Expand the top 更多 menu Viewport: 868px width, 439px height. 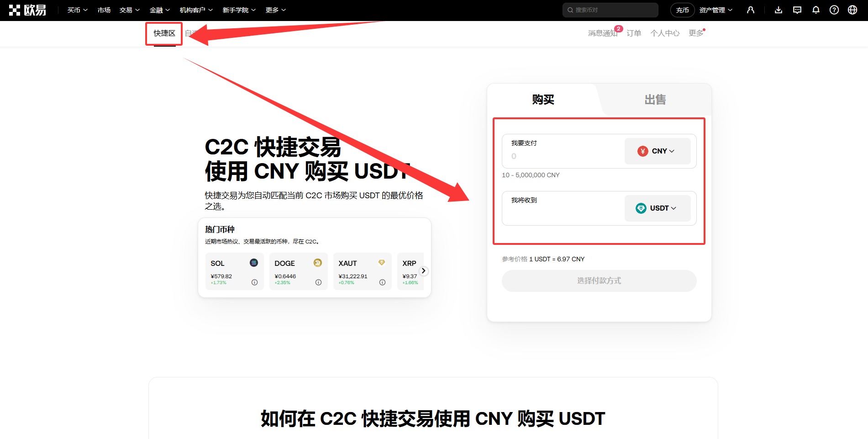pos(275,10)
